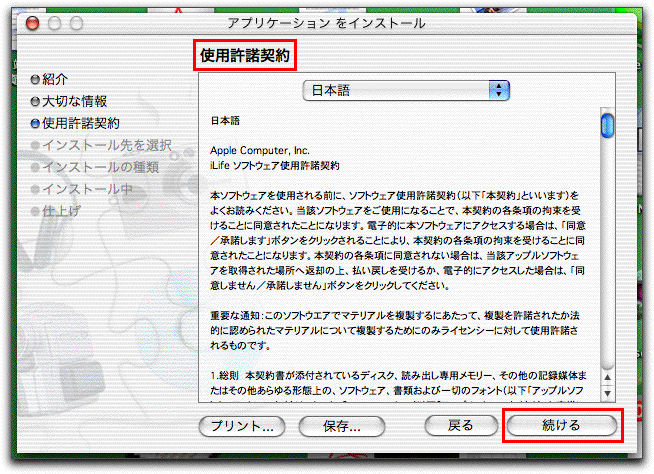Click the scrollbar thumb in license text

pyautogui.click(x=607, y=125)
